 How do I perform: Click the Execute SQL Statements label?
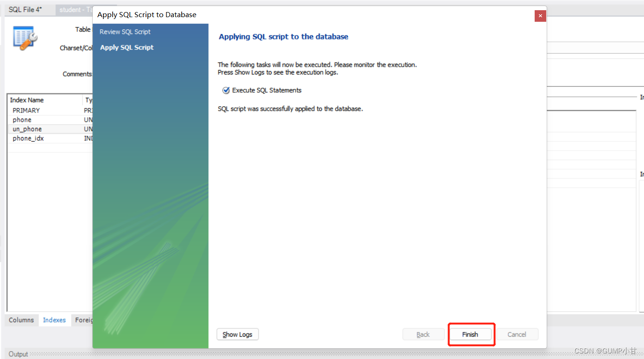coord(267,90)
